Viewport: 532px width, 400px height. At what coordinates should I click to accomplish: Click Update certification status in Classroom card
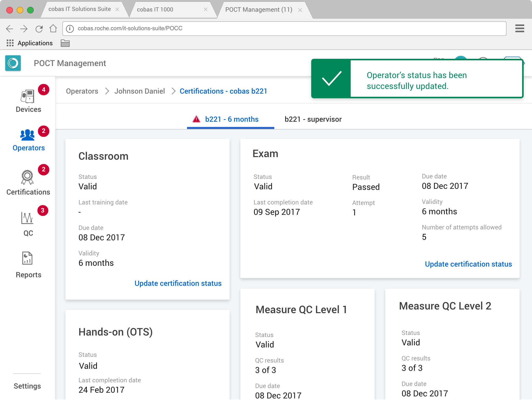(178, 283)
